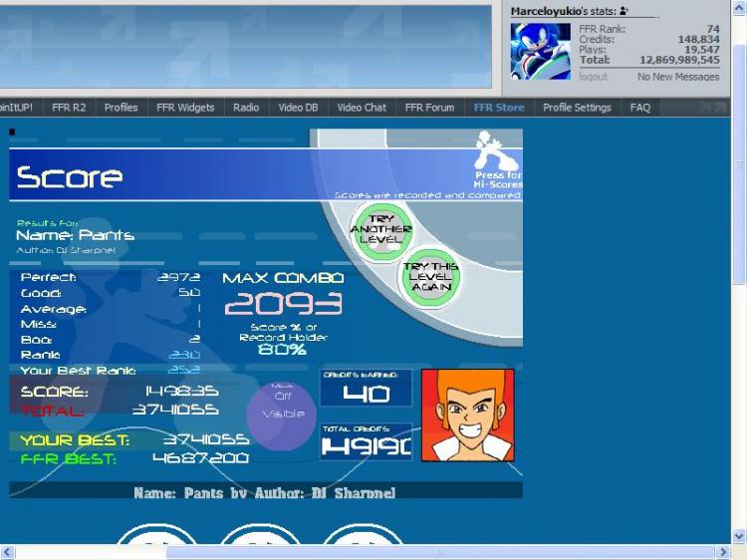Click the add-friend icon beside Marceloyukio's stats

[624, 11]
